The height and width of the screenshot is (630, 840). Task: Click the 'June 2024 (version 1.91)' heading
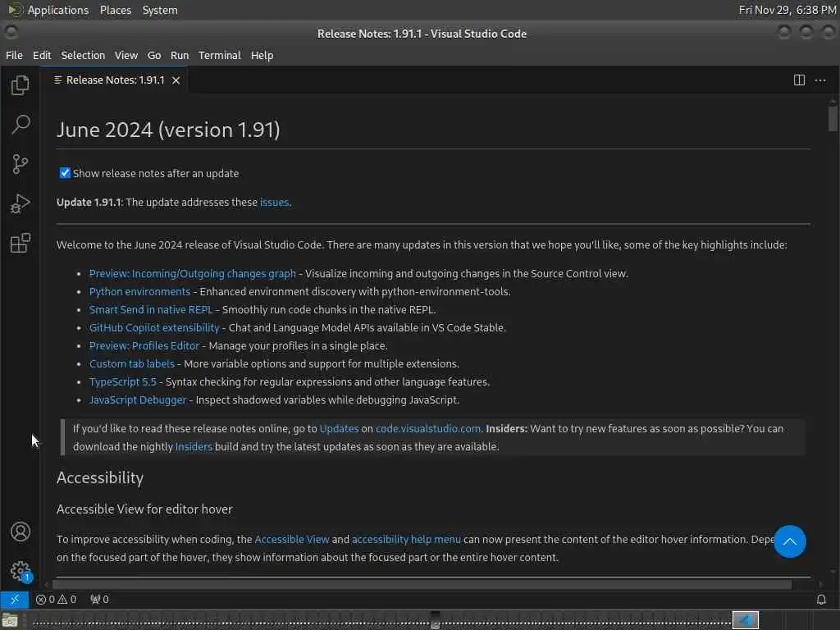[168, 130]
